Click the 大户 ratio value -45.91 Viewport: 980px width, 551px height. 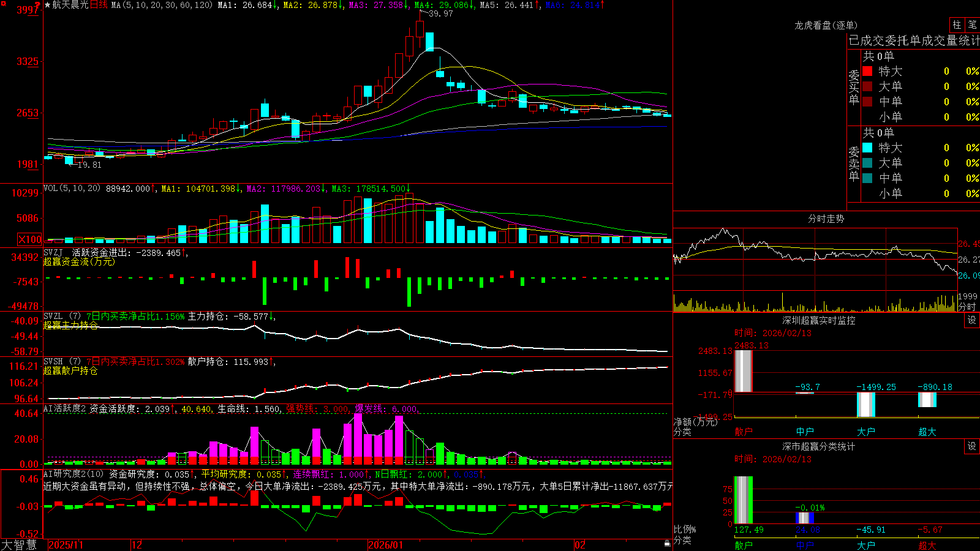[x=871, y=530]
